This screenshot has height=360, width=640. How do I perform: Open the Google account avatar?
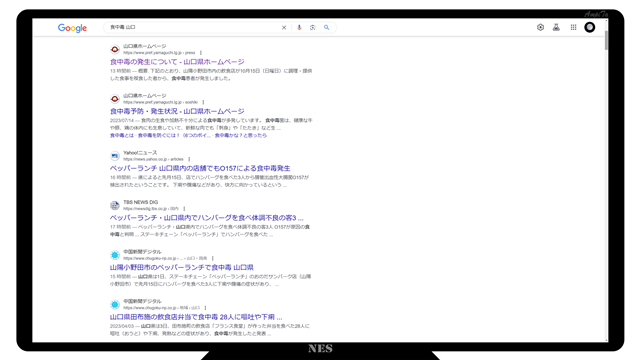click(590, 27)
